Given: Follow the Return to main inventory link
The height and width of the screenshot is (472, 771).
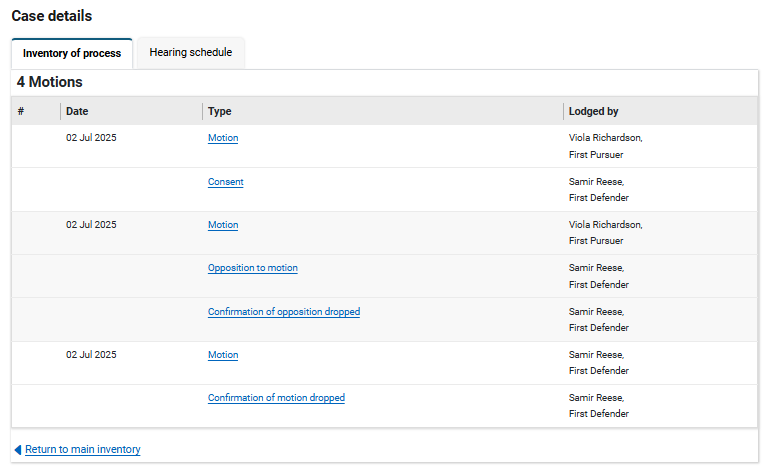Looking at the screenshot, I should (83, 450).
